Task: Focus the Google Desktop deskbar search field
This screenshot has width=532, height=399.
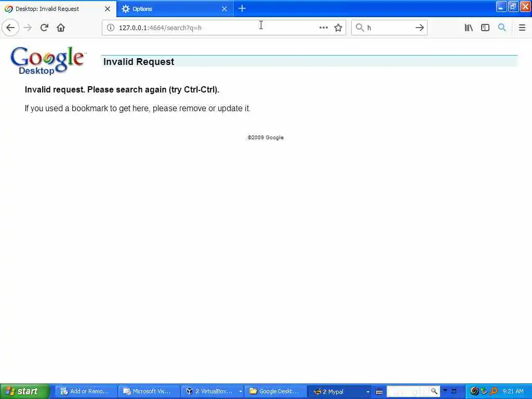Action: point(408,392)
